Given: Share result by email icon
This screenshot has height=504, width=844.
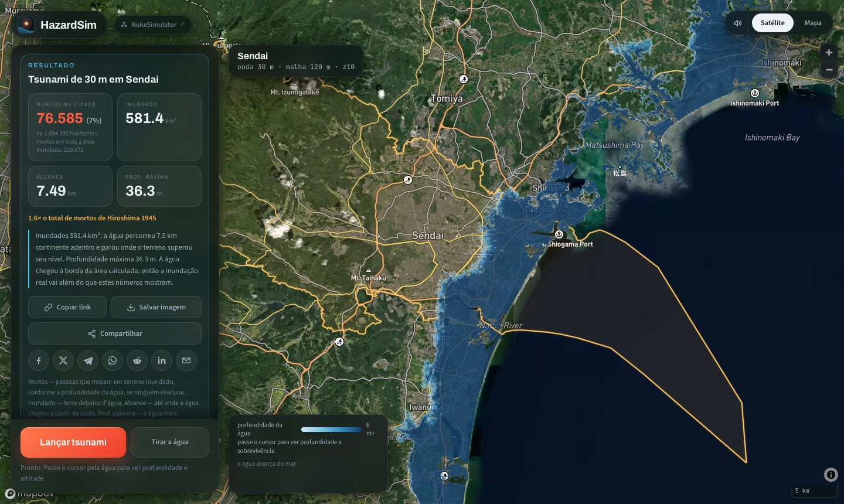Looking at the screenshot, I should [186, 360].
